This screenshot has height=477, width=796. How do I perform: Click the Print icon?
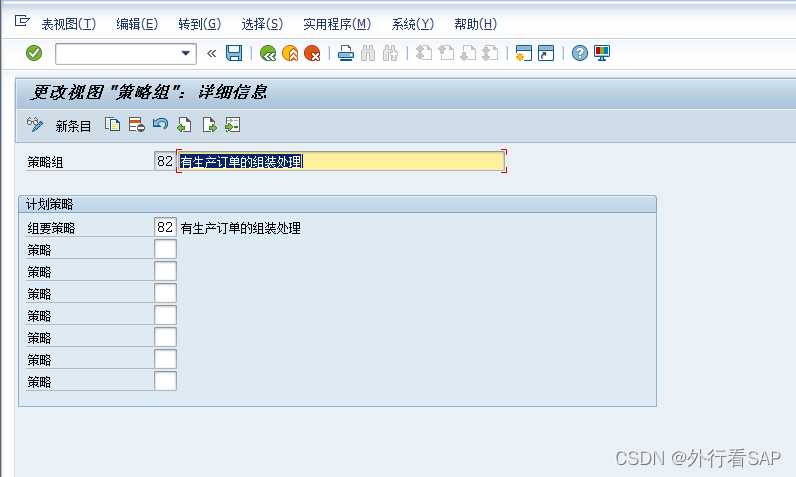[x=346, y=53]
